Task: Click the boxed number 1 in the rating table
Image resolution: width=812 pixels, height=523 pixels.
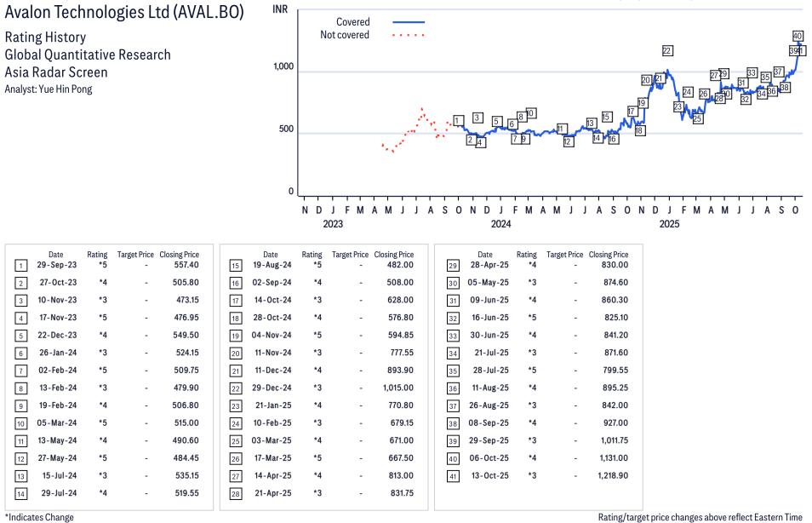Action: click(20, 266)
